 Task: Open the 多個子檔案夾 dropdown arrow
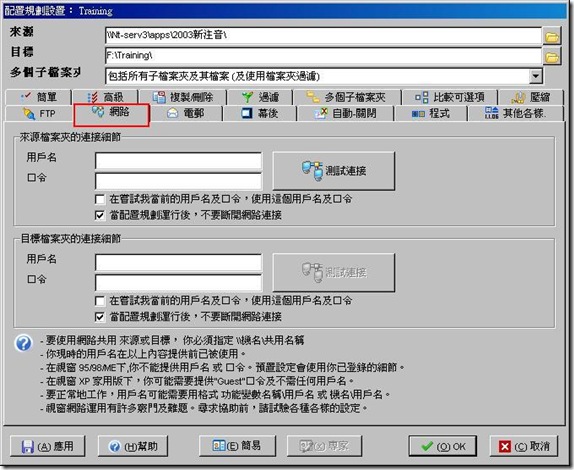pos(536,76)
